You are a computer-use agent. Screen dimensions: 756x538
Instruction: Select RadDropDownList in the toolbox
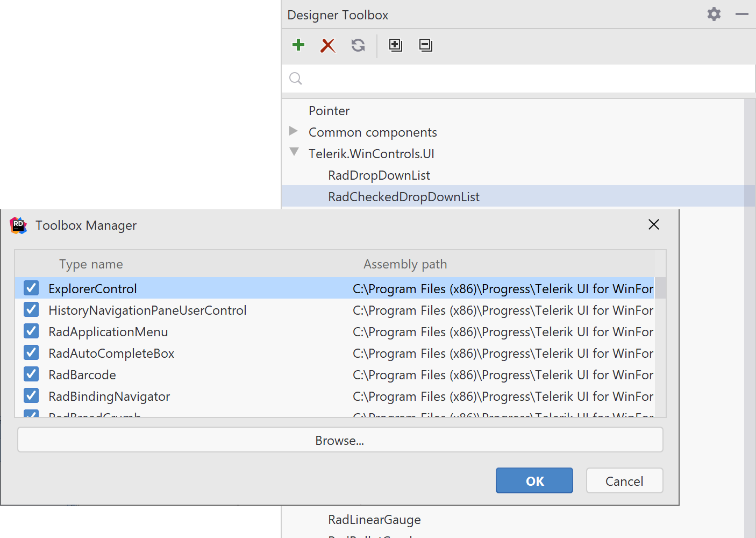point(379,175)
